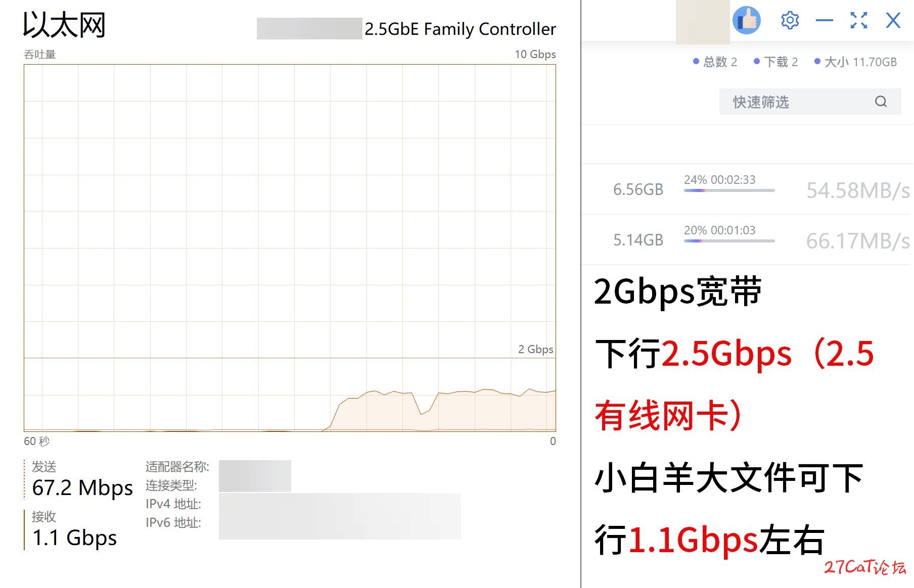Click the 接收 1.1 Gbps reading
Viewport: 914px width, 588px height.
[x=74, y=529]
